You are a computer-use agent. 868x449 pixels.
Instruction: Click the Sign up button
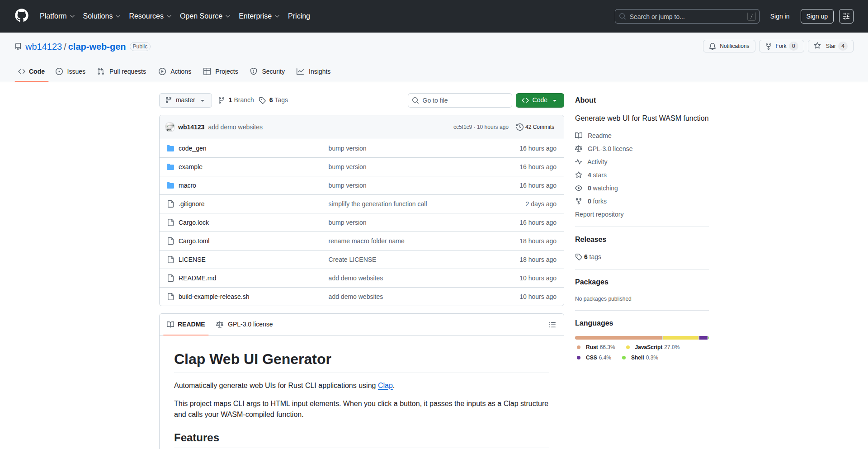[816, 16]
